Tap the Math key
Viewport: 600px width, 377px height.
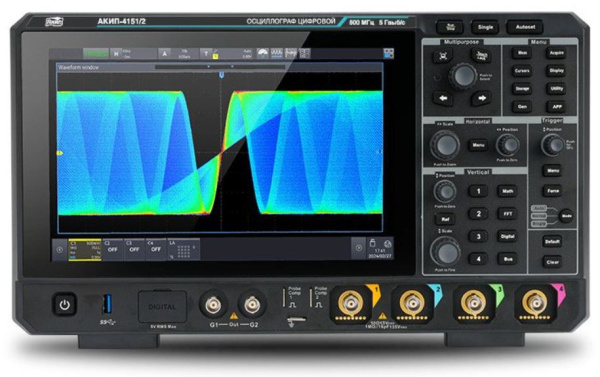click(x=507, y=191)
